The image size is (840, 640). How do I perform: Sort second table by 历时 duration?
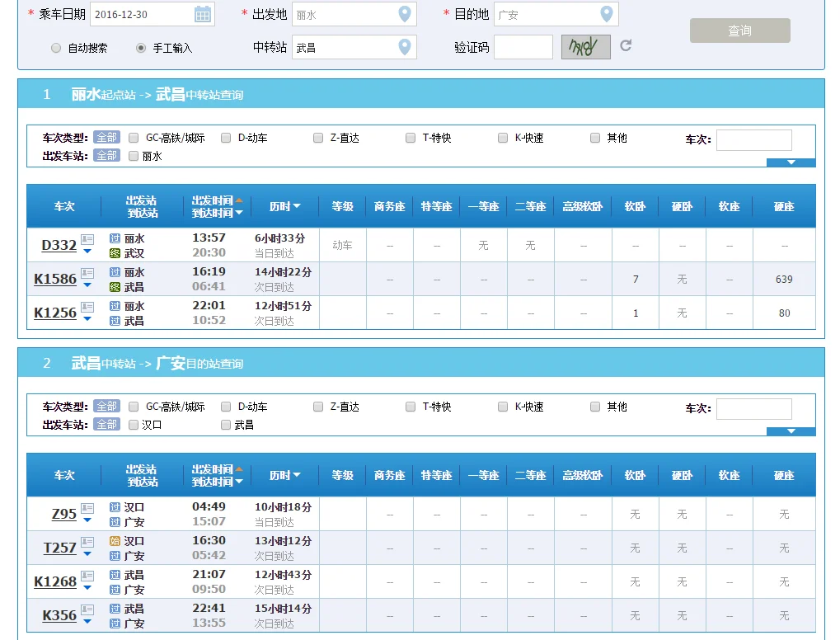click(284, 475)
